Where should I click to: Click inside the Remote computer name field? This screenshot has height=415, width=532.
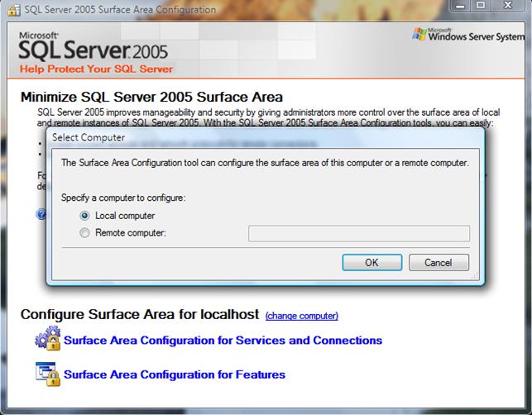pos(358,233)
